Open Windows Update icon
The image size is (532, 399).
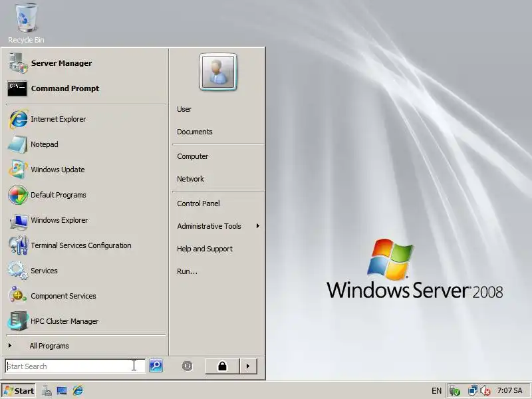pyautogui.click(x=18, y=170)
